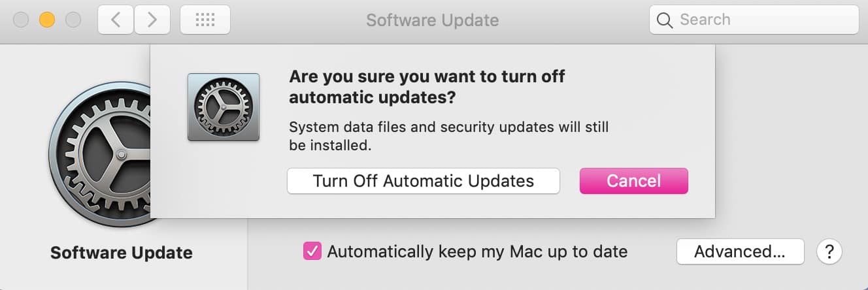Open the Advanced... options

[x=740, y=251]
